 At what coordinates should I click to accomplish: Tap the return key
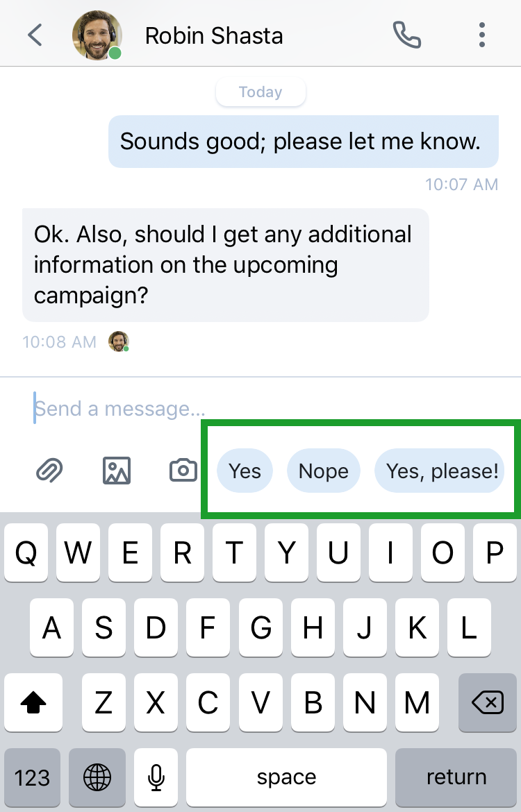pyautogui.click(x=456, y=777)
